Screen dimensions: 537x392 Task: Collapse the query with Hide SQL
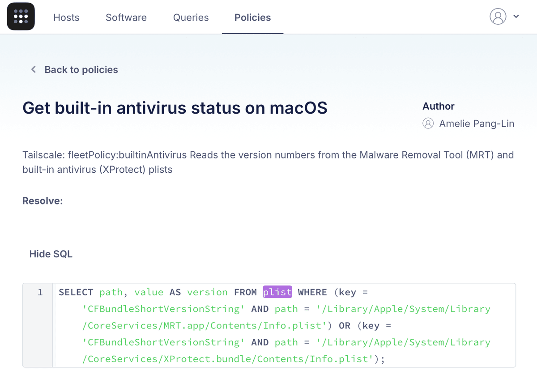click(51, 254)
